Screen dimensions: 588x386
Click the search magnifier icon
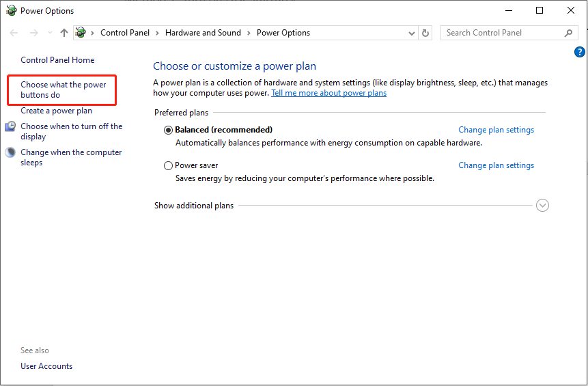pyautogui.click(x=568, y=33)
